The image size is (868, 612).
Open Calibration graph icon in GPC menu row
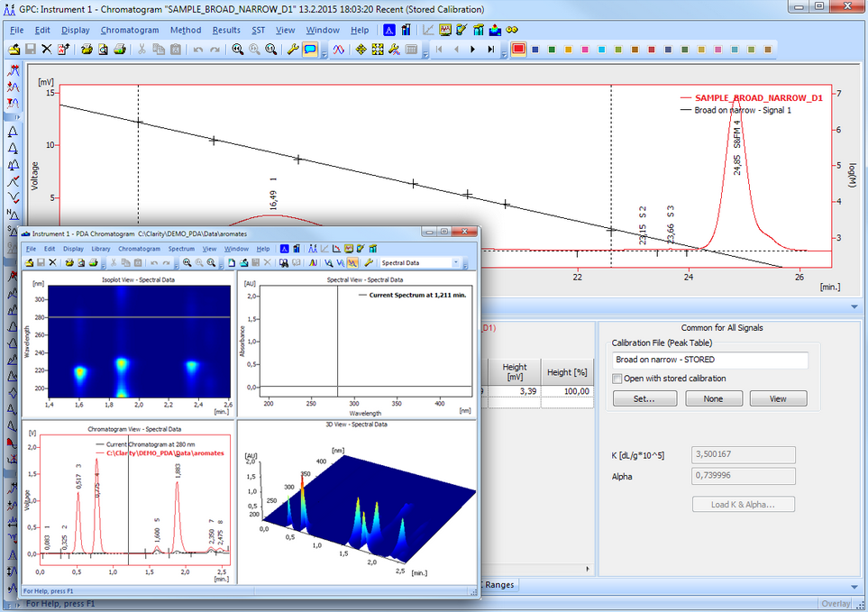point(428,30)
